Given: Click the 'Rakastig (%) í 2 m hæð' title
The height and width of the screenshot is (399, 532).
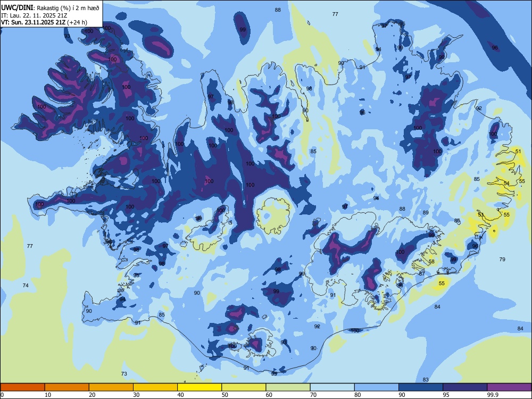Looking at the screenshot, I should point(68,8).
